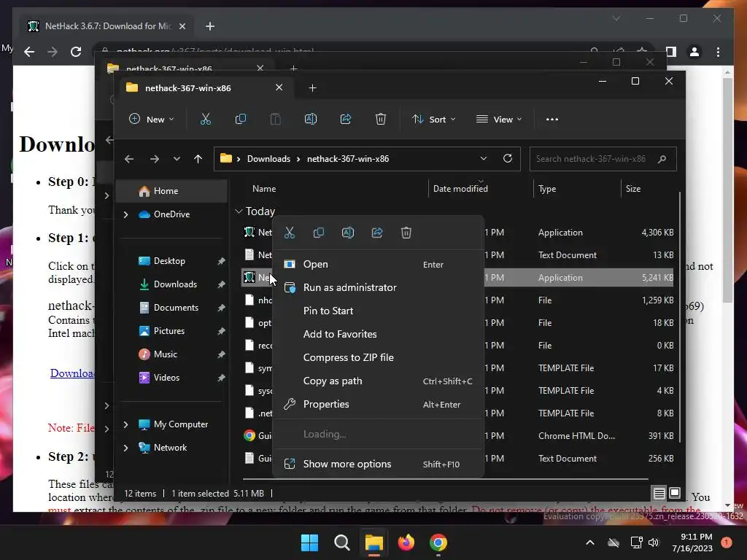Choose Pin to Start
747x560 pixels.
point(379,311)
